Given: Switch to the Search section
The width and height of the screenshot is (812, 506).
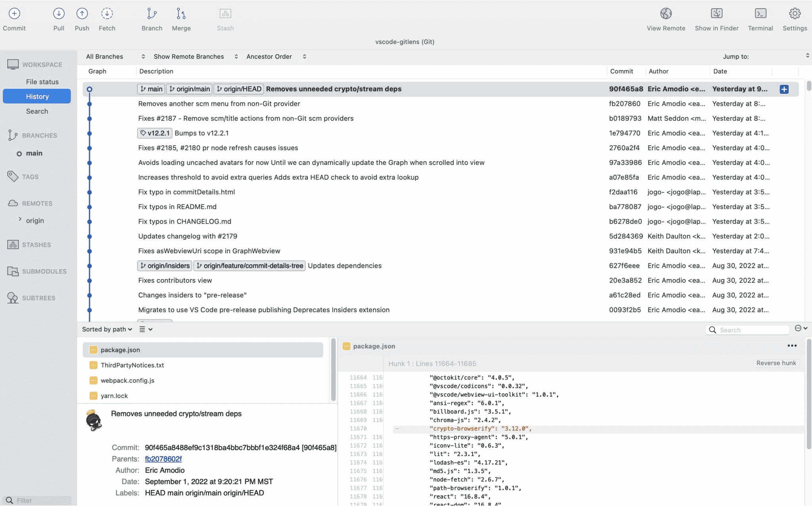Looking at the screenshot, I should pos(36,111).
